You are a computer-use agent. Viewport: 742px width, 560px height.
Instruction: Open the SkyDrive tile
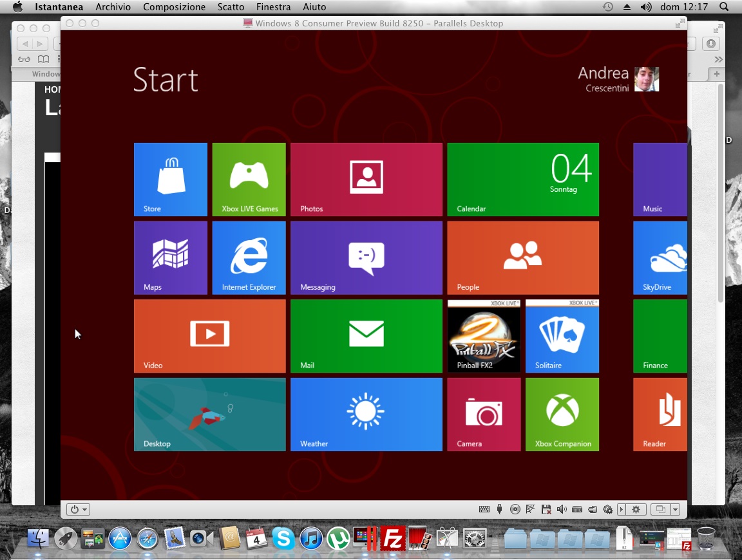click(660, 257)
